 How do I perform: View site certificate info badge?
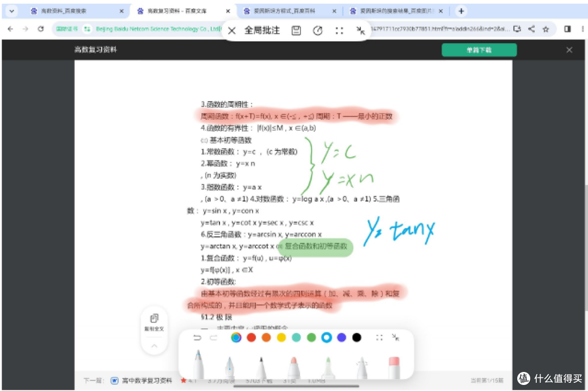[x=67, y=29]
